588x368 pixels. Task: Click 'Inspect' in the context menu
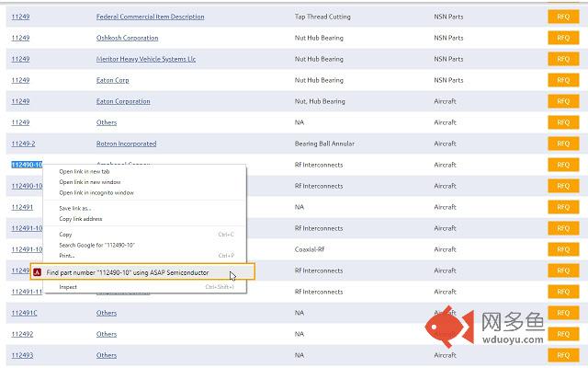[68, 287]
